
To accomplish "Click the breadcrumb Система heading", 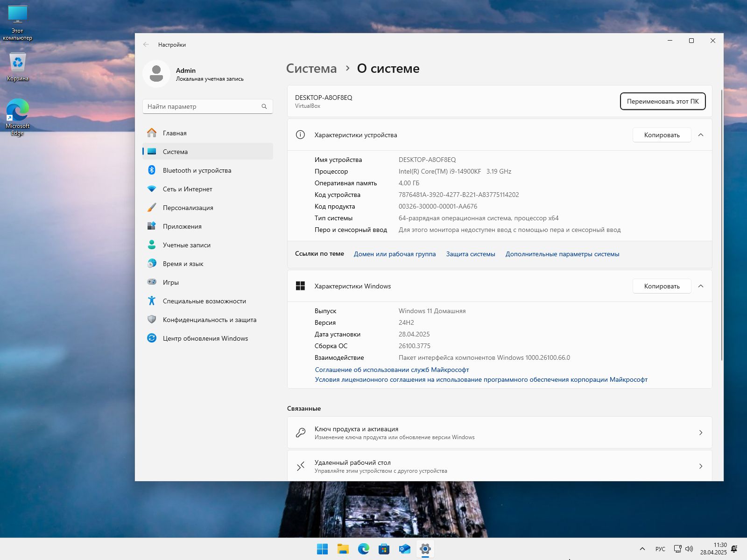I will [311, 69].
